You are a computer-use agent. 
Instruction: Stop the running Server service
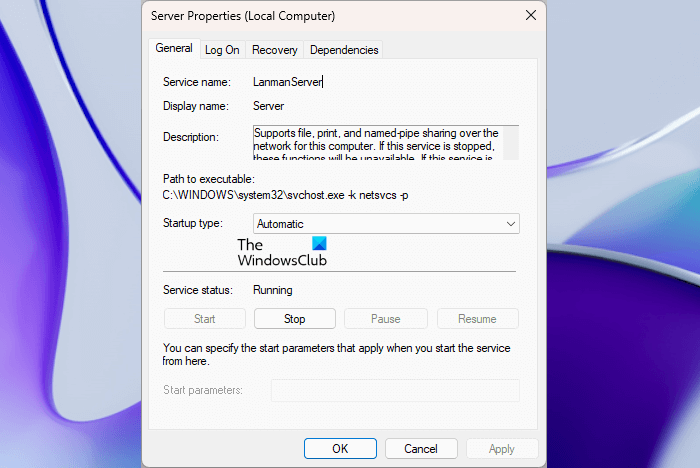294,319
